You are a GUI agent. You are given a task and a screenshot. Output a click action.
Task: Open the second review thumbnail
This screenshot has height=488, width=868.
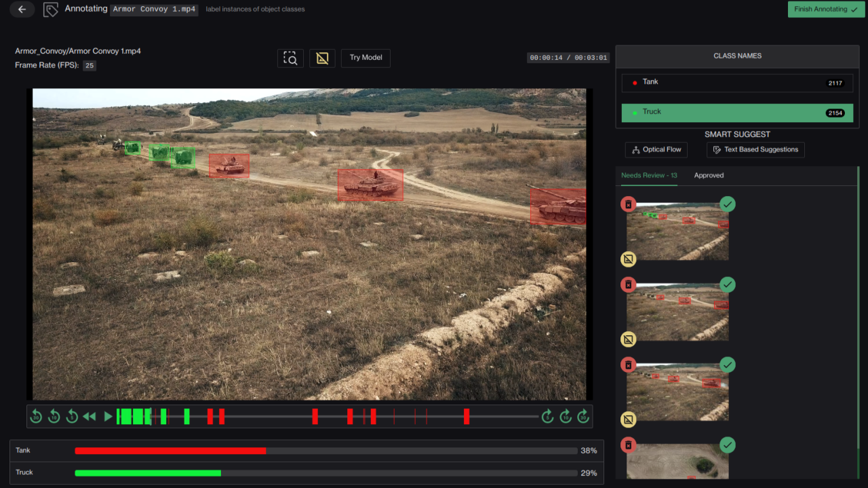pyautogui.click(x=677, y=312)
